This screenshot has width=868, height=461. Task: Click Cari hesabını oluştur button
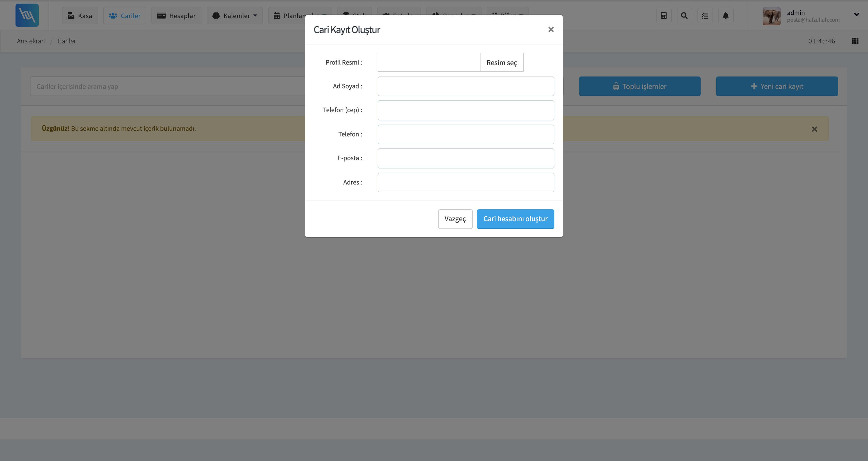(x=515, y=219)
